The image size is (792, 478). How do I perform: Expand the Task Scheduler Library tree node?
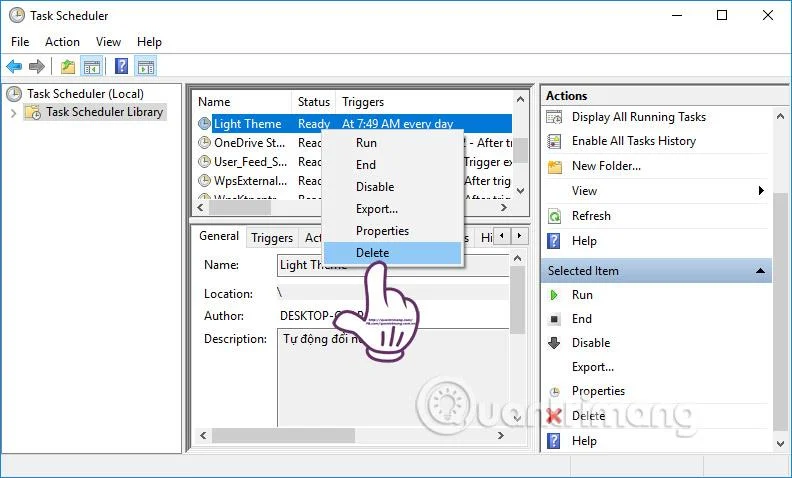tap(14, 113)
